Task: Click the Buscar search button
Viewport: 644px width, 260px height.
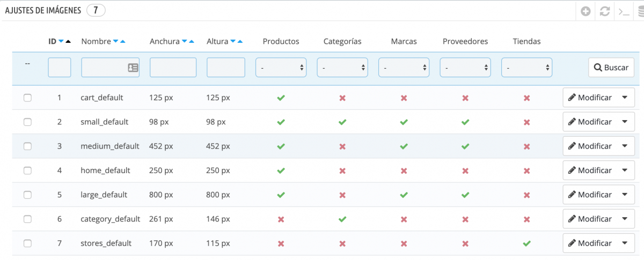Action: coord(611,68)
